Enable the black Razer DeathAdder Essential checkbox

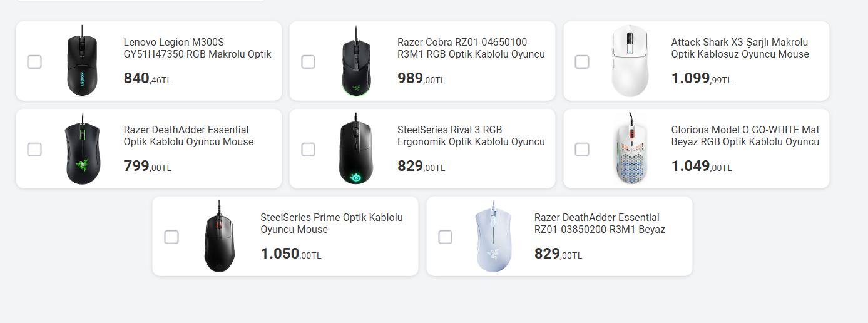coord(34,149)
